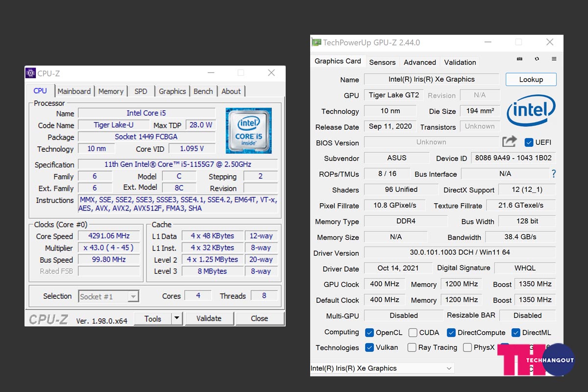
Task: Toggle the DirectCompute checkbox
Action: pyautogui.click(x=451, y=333)
